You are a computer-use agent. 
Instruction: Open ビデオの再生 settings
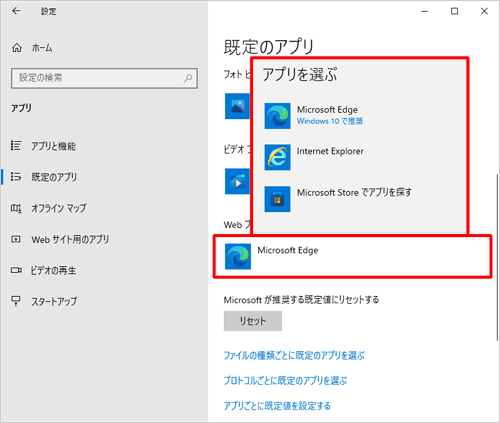pyautogui.click(x=53, y=270)
